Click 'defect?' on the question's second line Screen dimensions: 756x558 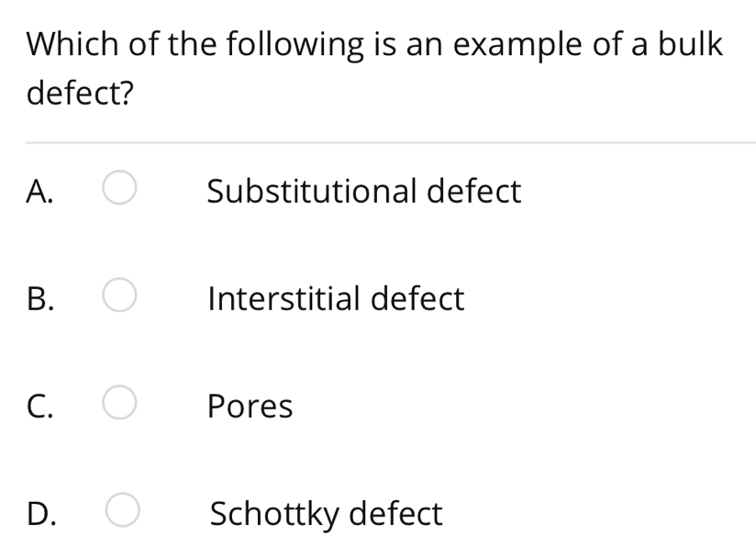[80, 93]
